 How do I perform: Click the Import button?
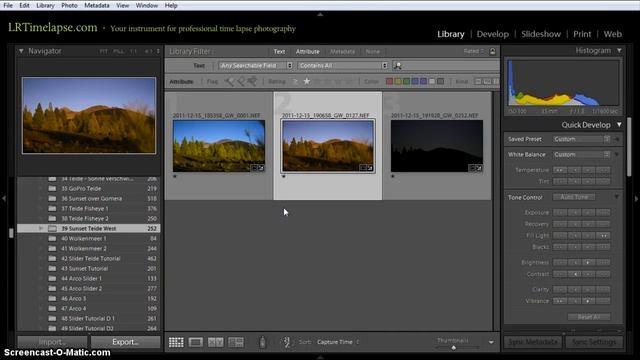52,342
